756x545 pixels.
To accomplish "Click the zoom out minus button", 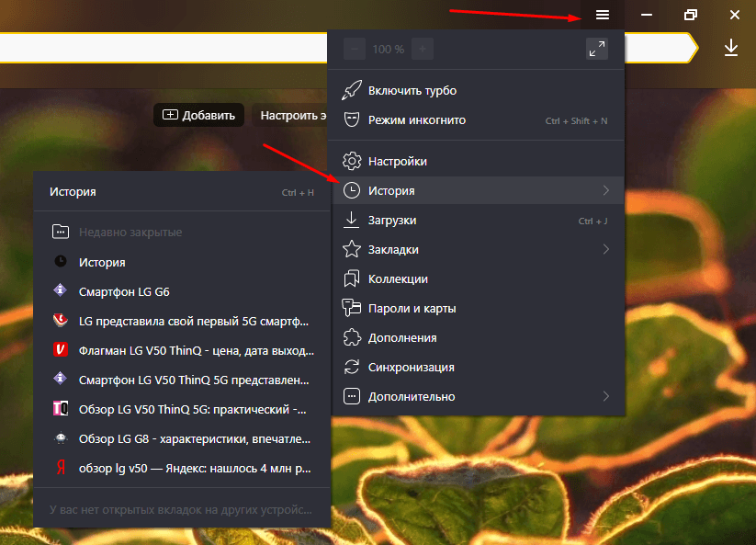I will (x=355, y=50).
